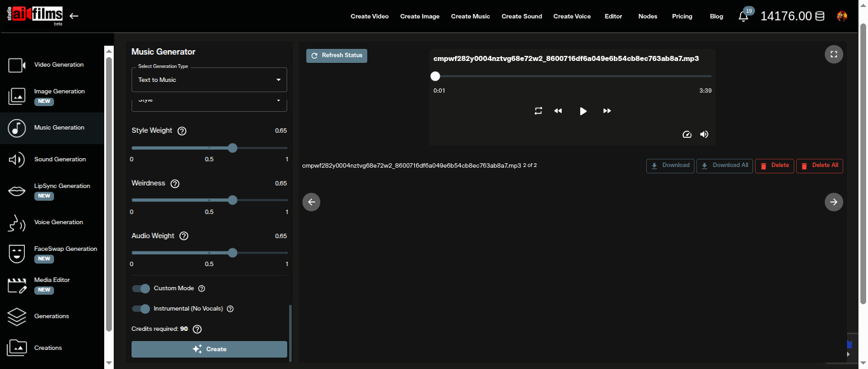Rewind the audio track
Viewport: 868px width, 369px height.
click(x=558, y=111)
